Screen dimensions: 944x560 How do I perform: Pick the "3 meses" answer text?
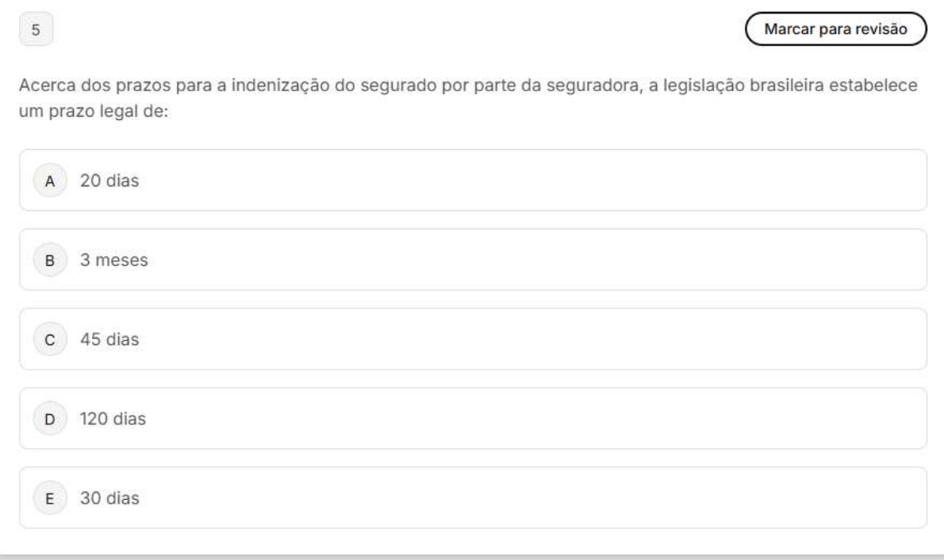pyautogui.click(x=113, y=260)
